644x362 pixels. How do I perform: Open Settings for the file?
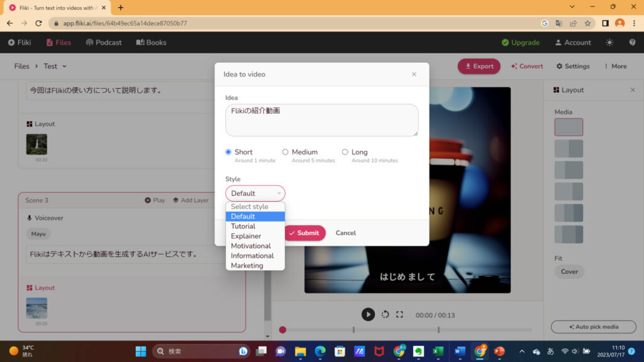coord(573,66)
